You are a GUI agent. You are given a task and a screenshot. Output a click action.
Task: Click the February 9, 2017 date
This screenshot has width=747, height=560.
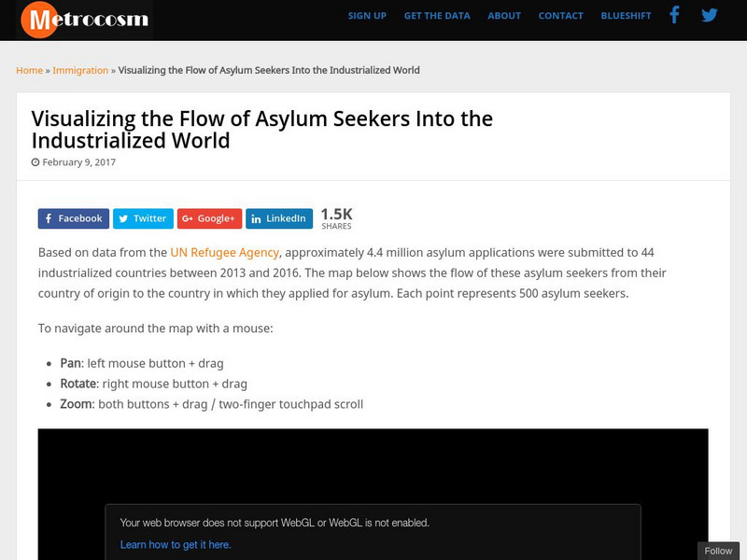pyautogui.click(x=78, y=161)
